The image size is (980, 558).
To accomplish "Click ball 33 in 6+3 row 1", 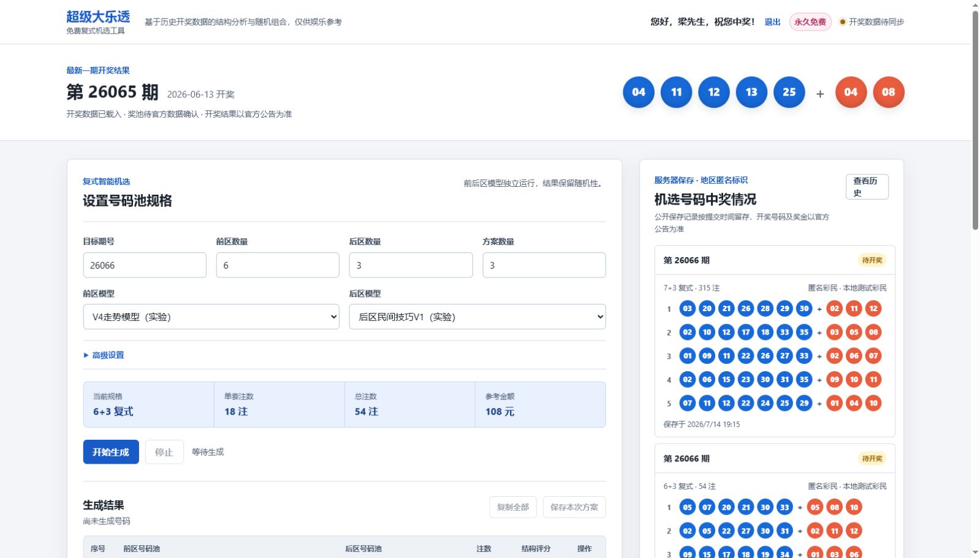I will pyautogui.click(x=784, y=507).
